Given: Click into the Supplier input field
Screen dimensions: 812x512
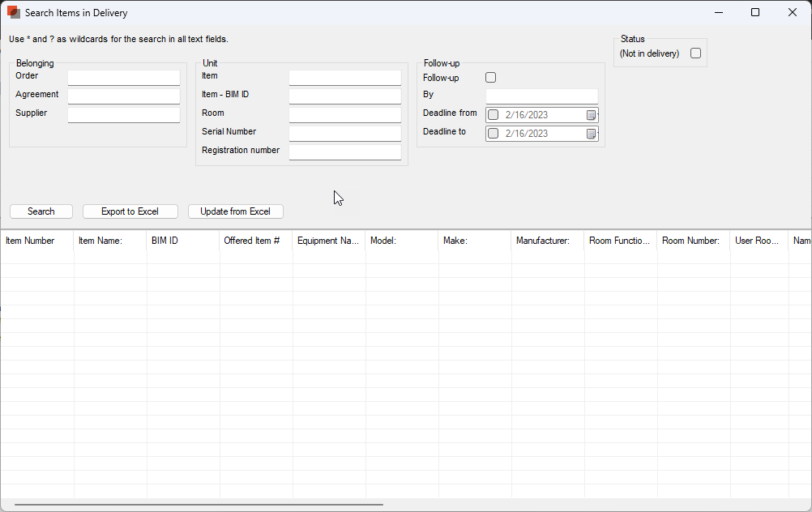Looking at the screenshot, I should click(124, 114).
